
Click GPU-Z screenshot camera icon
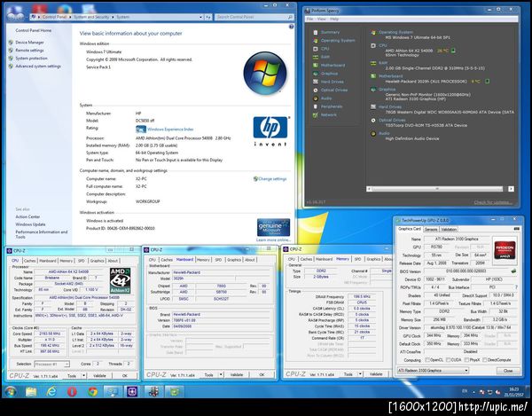click(516, 229)
